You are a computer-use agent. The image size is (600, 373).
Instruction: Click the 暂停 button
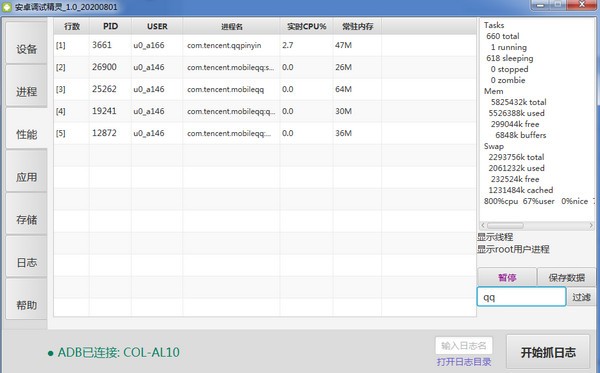click(507, 277)
